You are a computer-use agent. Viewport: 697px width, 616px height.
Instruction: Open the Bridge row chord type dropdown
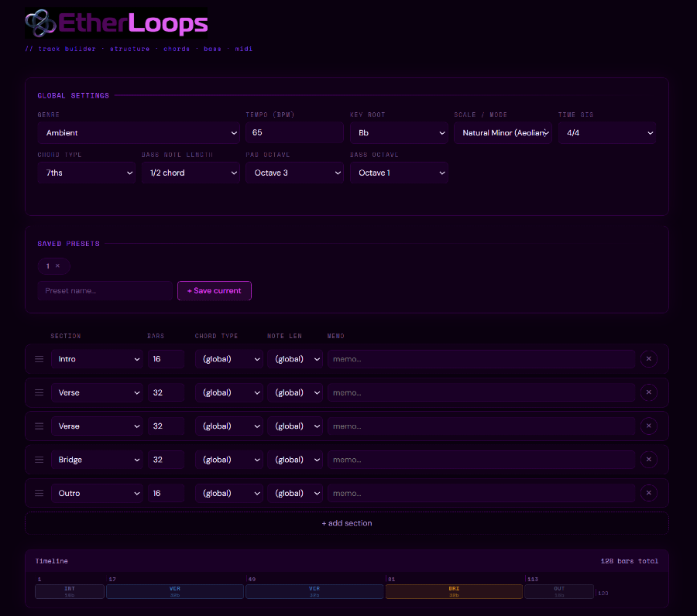click(x=229, y=460)
